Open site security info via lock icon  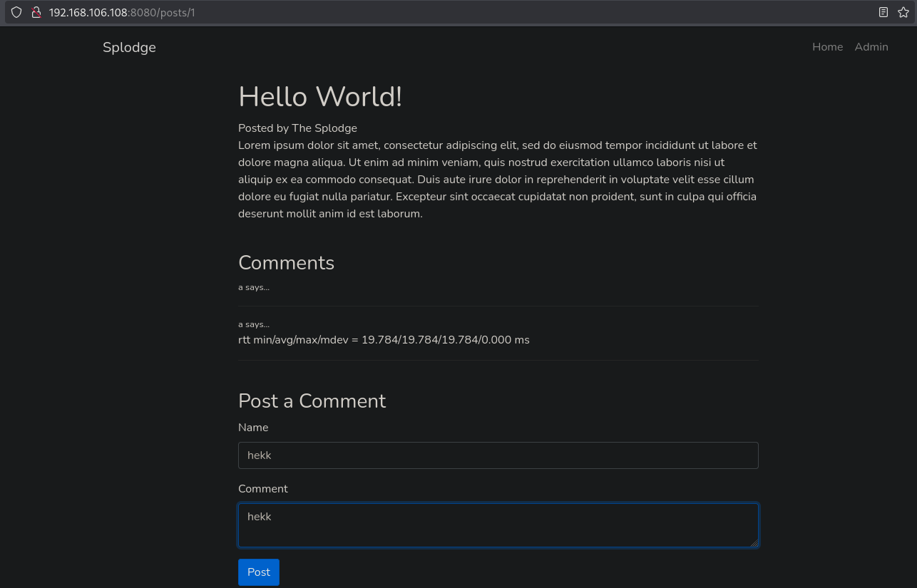pyautogui.click(x=36, y=12)
